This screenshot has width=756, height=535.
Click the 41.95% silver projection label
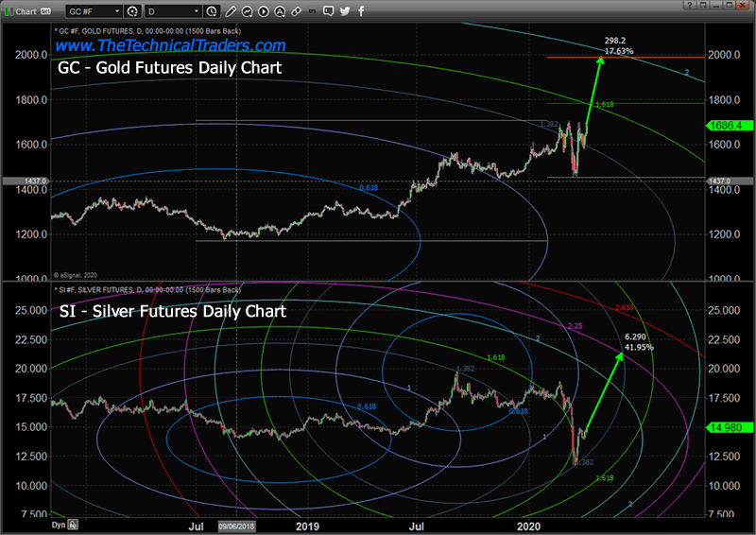pos(640,347)
